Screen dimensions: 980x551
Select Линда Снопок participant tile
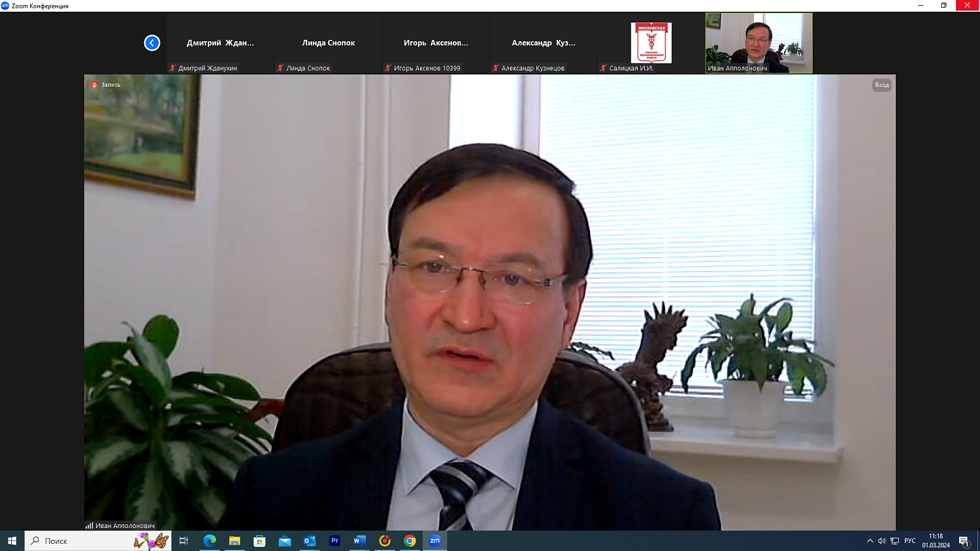[328, 43]
